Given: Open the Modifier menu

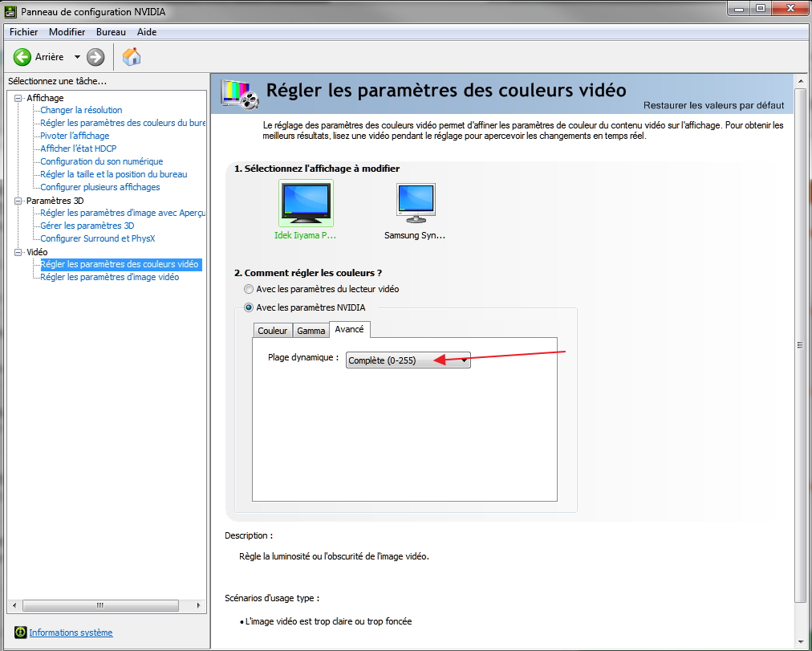Looking at the screenshot, I should pos(67,32).
